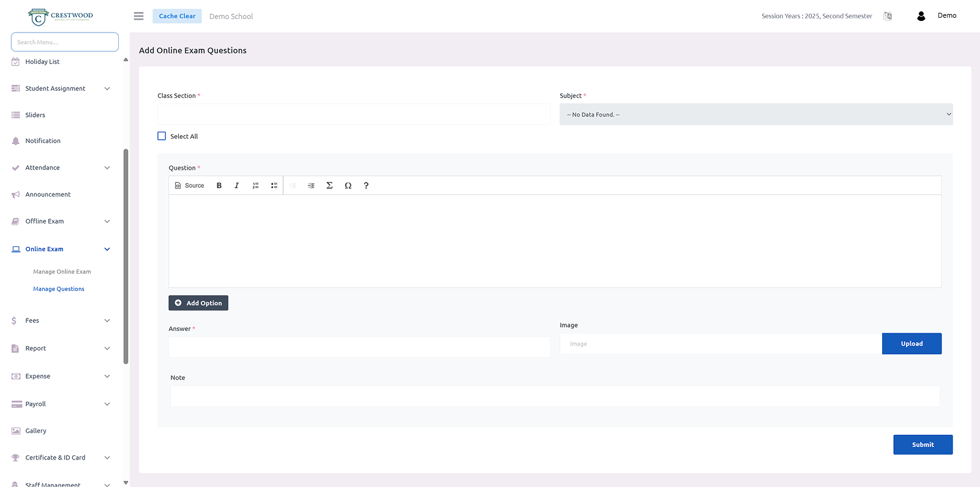Go to Announcement in sidebar
This screenshot has height=487, width=980.
(x=48, y=194)
